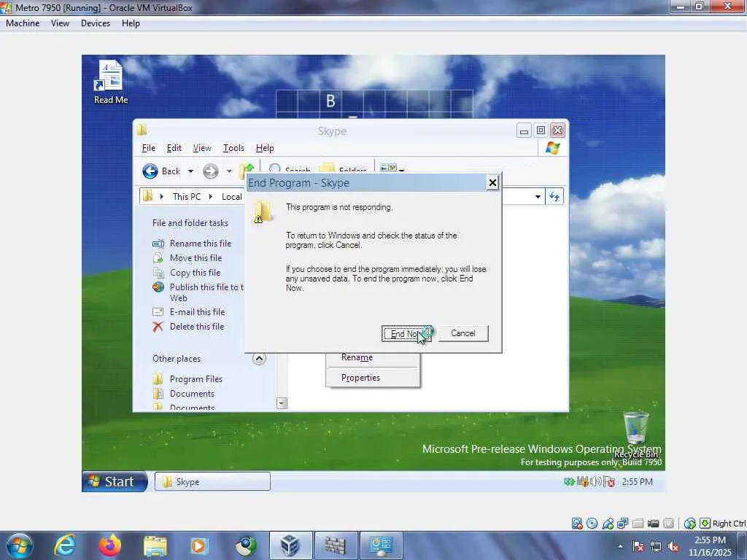Click the guest tray red X flag icon

(x=609, y=482)
